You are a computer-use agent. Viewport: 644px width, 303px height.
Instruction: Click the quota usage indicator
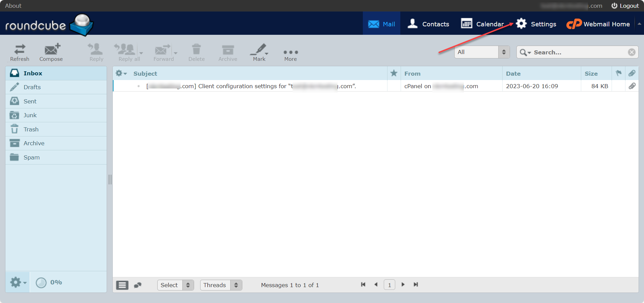49,282
